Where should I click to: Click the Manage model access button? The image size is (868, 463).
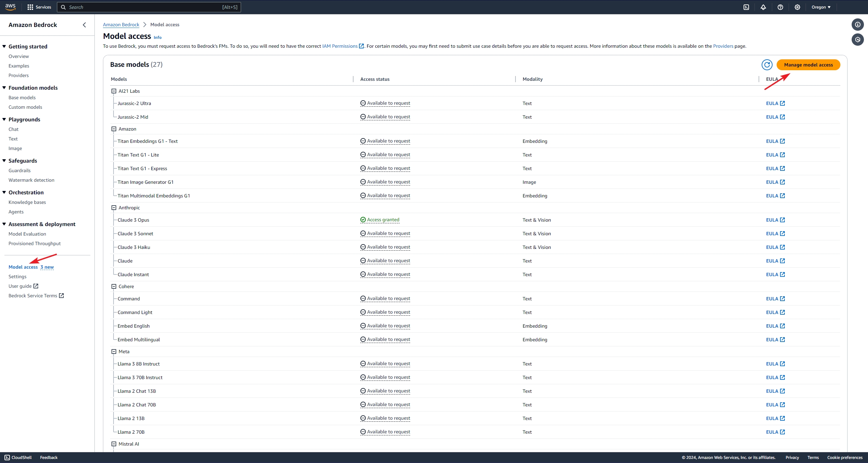coord(808,65)
